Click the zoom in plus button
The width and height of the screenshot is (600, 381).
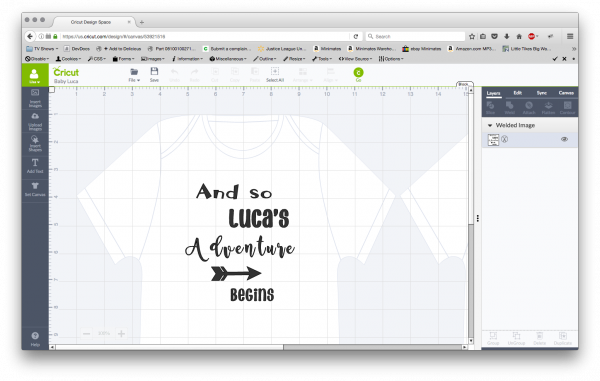[x=121, y=334]
